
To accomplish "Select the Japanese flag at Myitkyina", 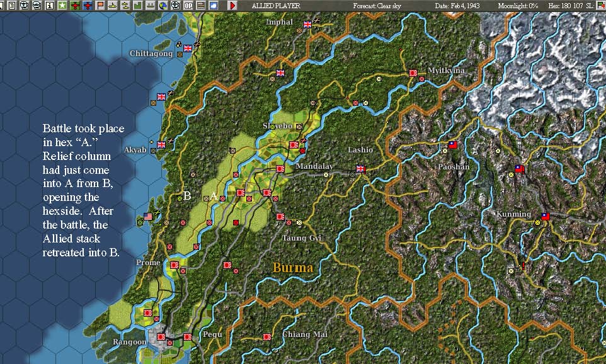I will click(x=413, y=72).
